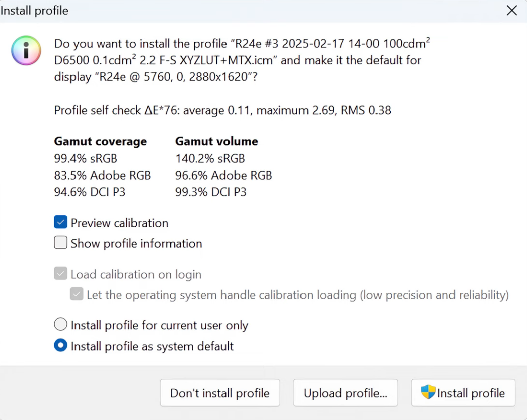Click the shield icon on Install profile
Image resolution: width=527 pixels, height=420 pixels.
click(428, 392)
